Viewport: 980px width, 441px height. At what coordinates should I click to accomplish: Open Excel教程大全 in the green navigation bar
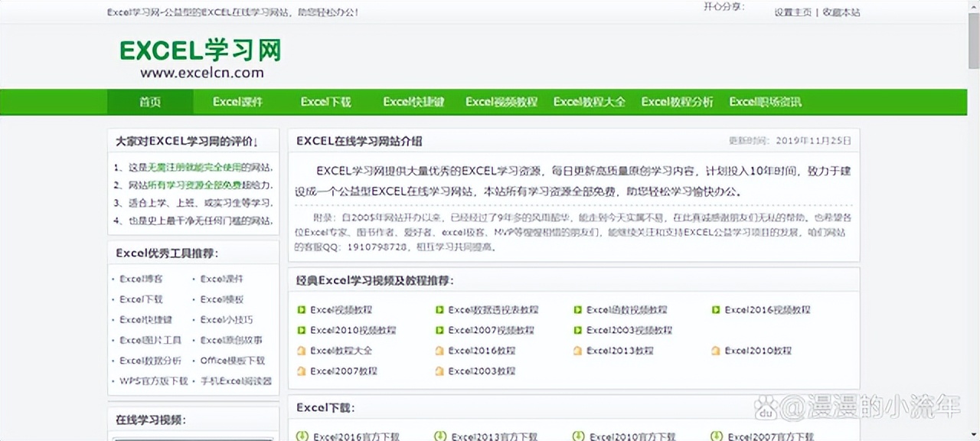click(x=590, y=102)
